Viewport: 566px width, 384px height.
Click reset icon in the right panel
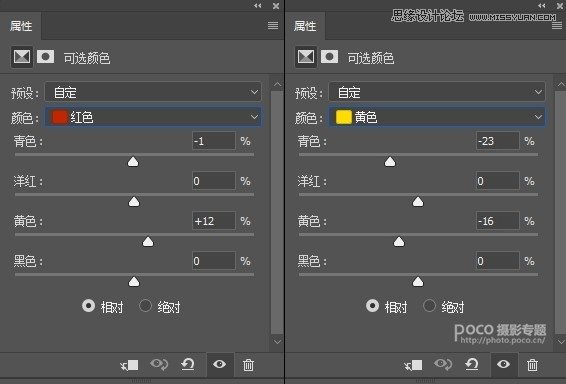[x=472, y=364]
